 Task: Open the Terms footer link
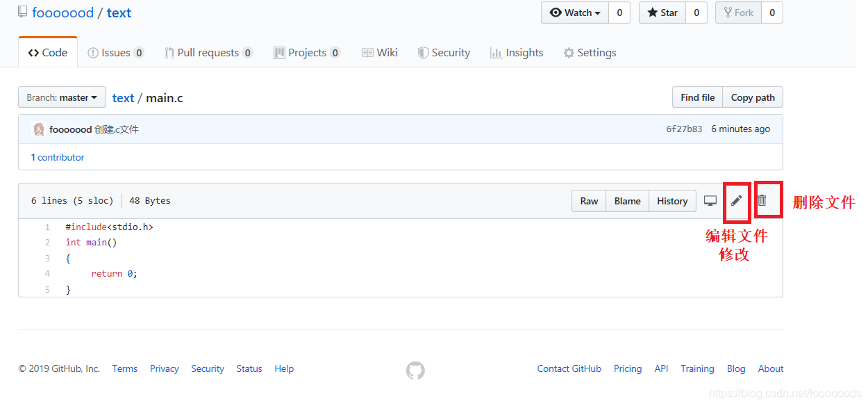point(125,369)
